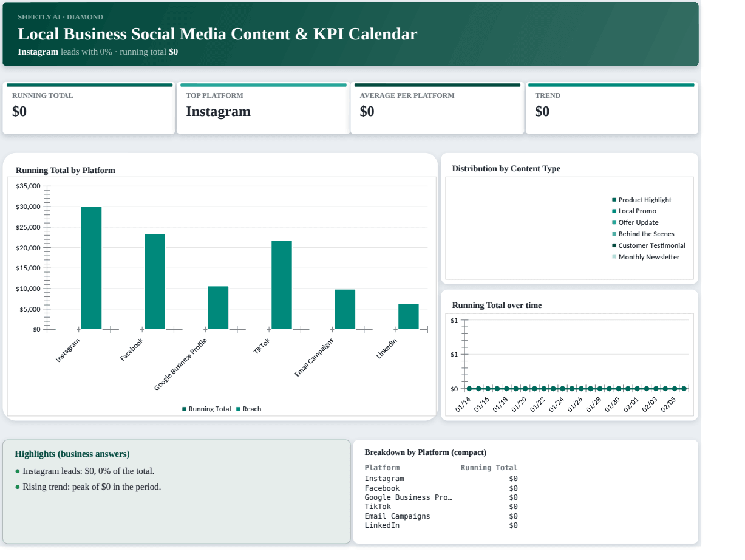Click the Offer Update legend color square

coord(614,223)
